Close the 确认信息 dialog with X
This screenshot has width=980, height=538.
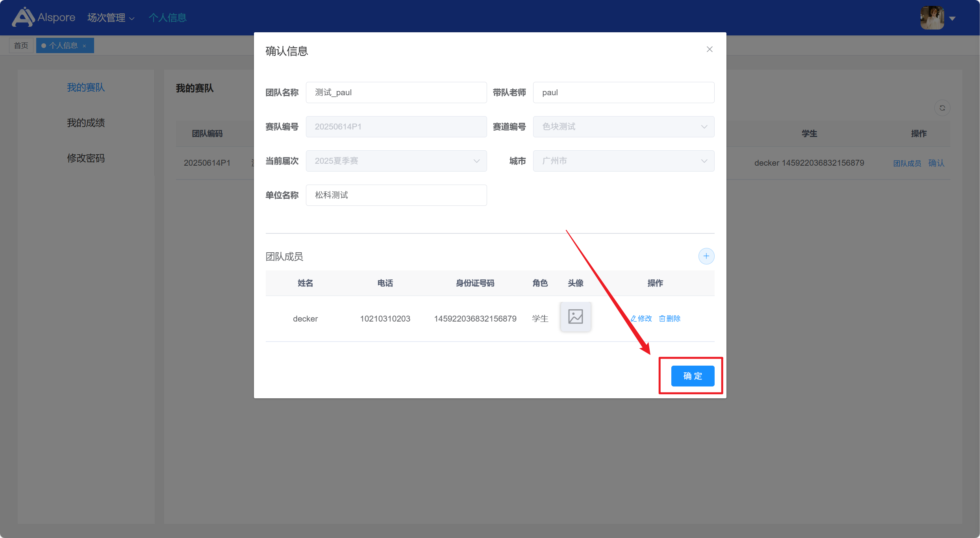710,50
